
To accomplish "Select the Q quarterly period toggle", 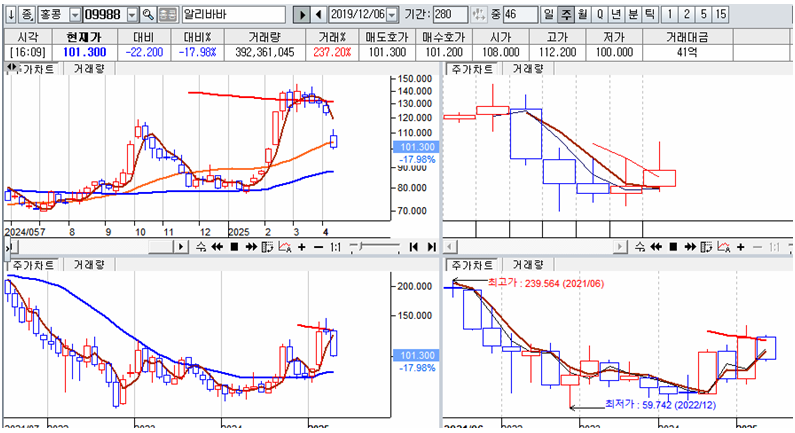I will click(x=599, y=15).
